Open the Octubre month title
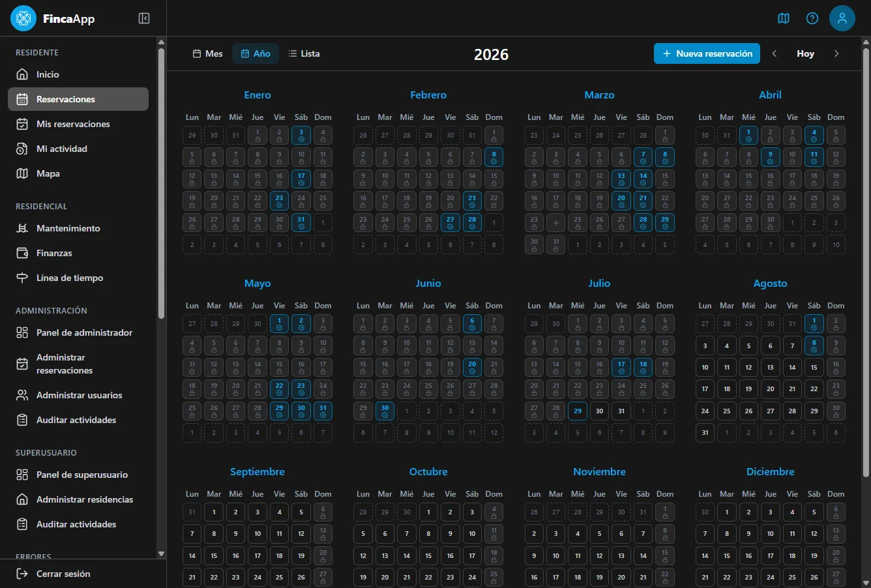The image size is (871, 588). coord(428,471)
